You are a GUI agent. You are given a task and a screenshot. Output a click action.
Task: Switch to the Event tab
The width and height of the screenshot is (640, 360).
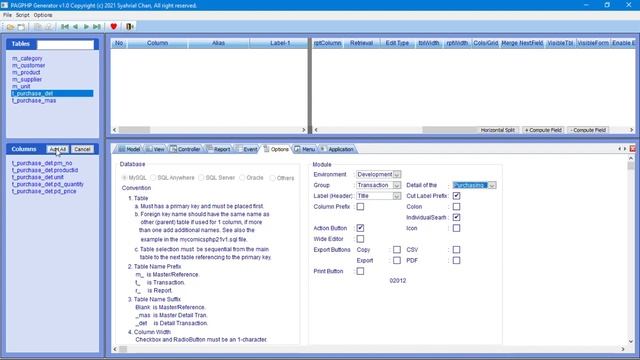coord(247,149)
